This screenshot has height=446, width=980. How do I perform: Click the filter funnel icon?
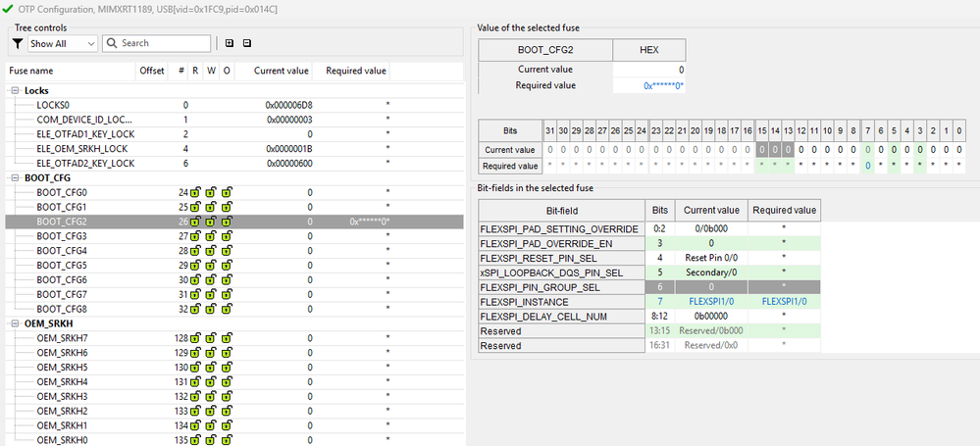point(18,44)
